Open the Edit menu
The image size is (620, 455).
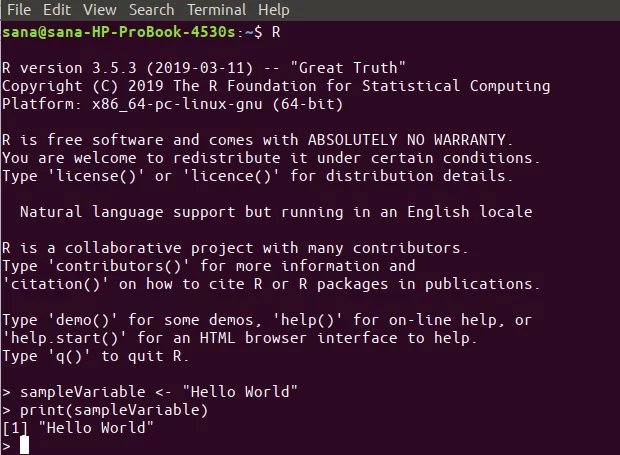click(57, 9)
